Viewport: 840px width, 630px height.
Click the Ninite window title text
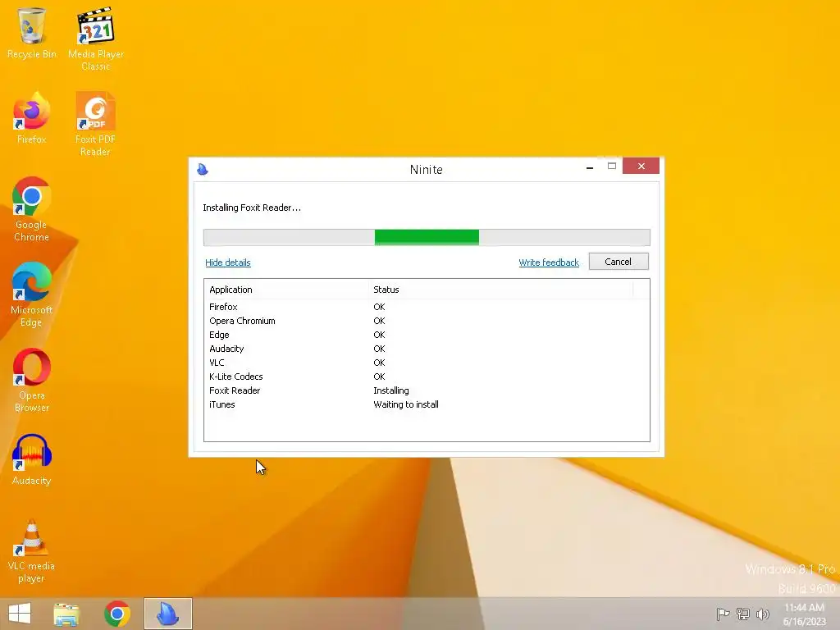coord(427,169)
